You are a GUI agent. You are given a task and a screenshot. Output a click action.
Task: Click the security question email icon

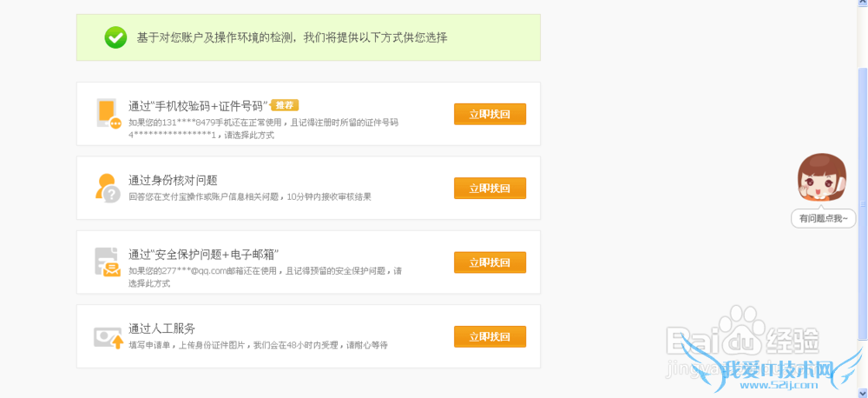click(x=108, y=262)
